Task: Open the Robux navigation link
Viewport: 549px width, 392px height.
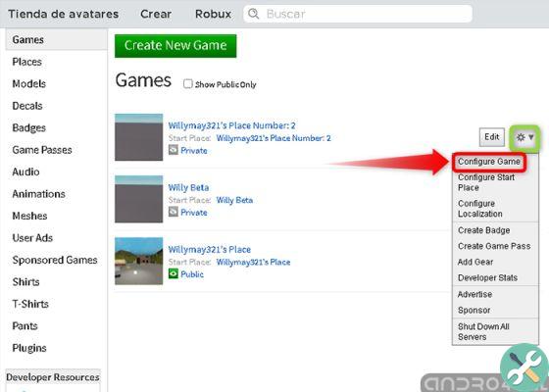Action: point(213,14)
